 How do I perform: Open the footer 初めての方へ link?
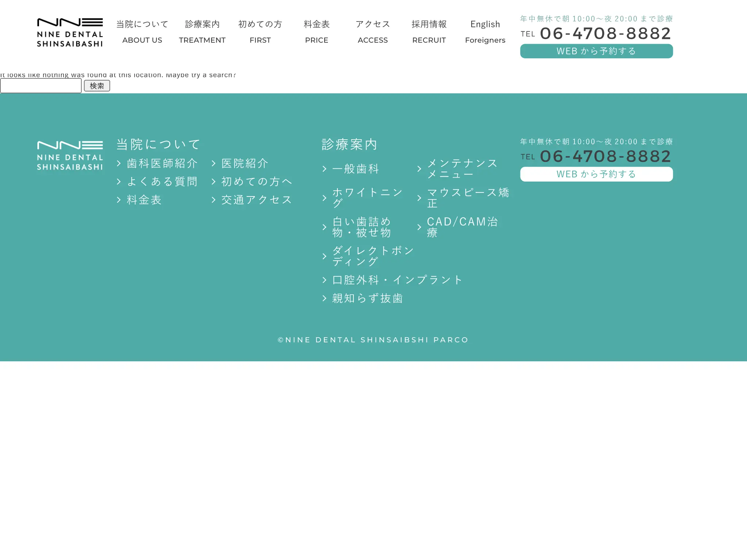pyautogui.click(x=257, y=182)
